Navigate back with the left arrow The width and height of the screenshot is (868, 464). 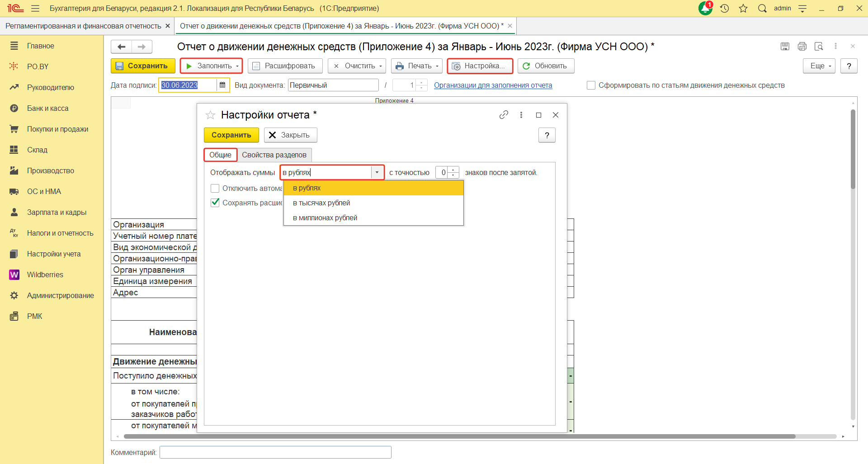coord(121,47)
